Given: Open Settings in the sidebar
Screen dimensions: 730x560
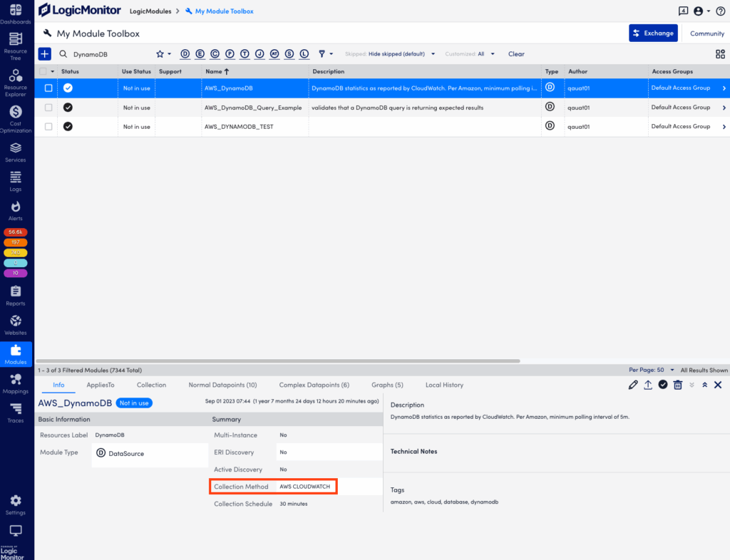Looking at the screenshot, I should coord(16,506).
